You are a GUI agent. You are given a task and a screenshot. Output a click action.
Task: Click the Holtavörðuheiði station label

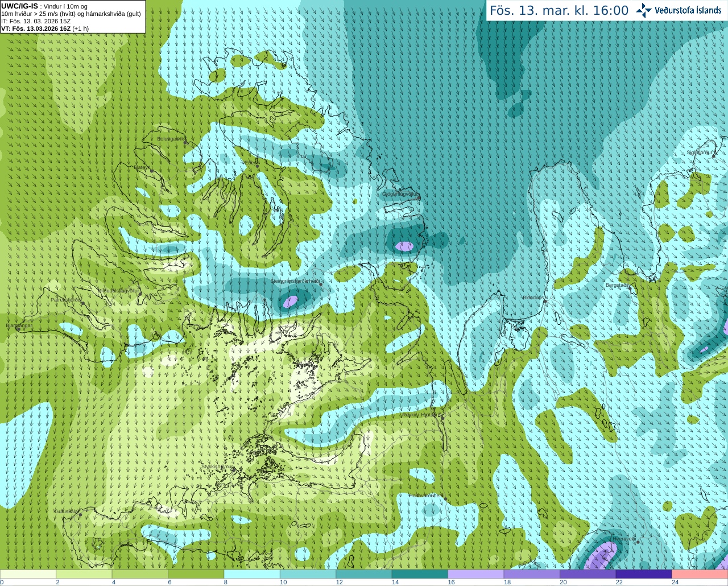click(427, 496)
